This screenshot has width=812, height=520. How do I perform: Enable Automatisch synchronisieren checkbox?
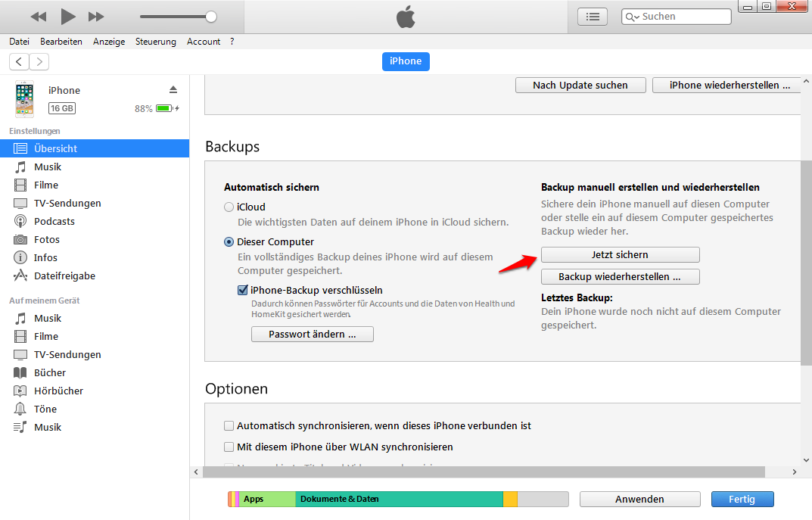coord(229,425)
